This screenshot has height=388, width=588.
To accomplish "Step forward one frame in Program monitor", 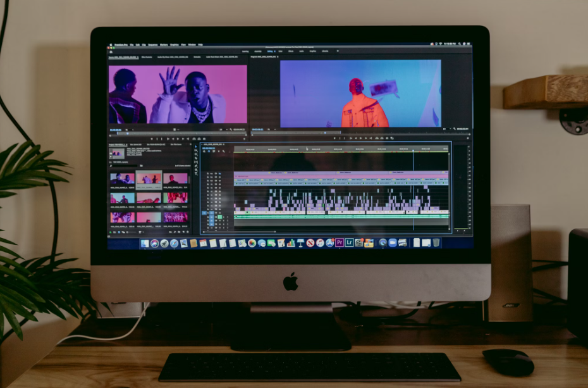I will [365, 139].
